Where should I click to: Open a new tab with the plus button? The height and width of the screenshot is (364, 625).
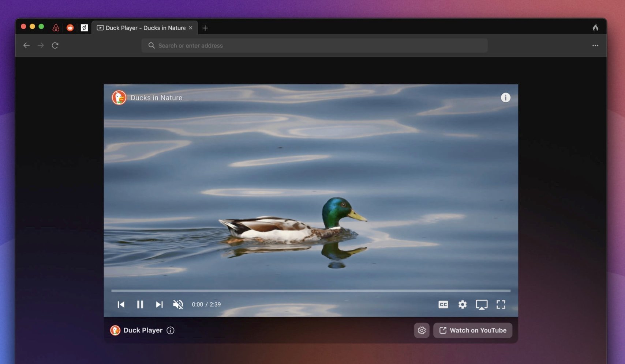(205, 28)
